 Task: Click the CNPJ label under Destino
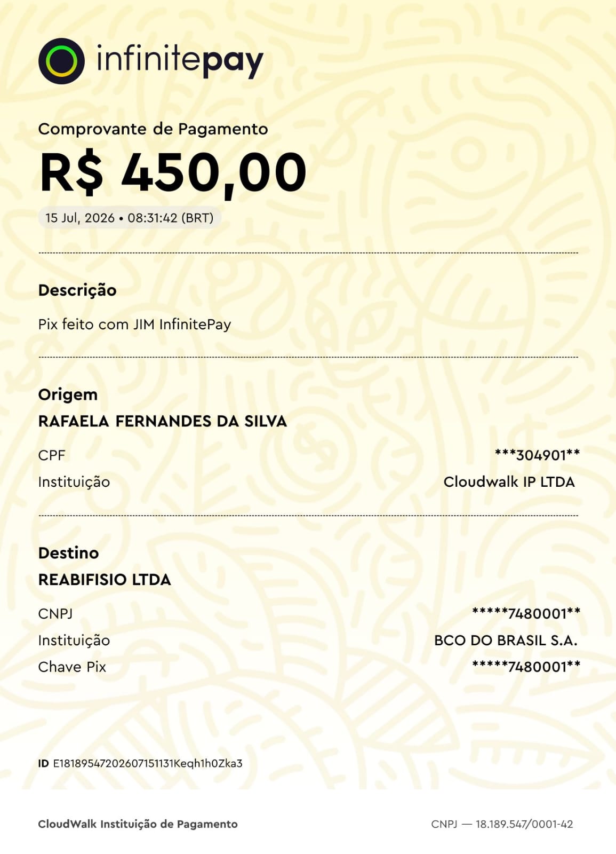[55, 614]
